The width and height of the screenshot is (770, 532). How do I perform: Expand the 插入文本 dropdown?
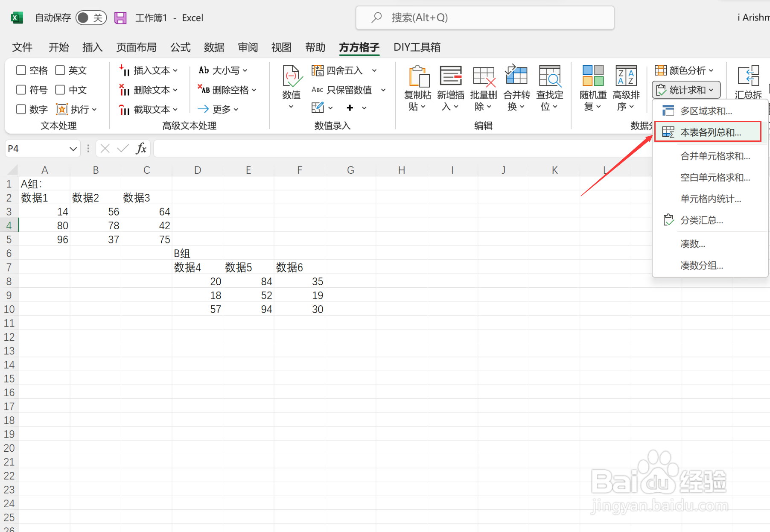pyautogui.click(x=149, y=70)
